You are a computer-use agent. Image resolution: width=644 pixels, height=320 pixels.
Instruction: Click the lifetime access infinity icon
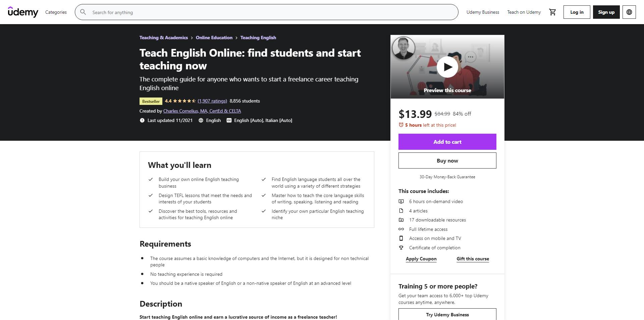click(x=401, y=229)
